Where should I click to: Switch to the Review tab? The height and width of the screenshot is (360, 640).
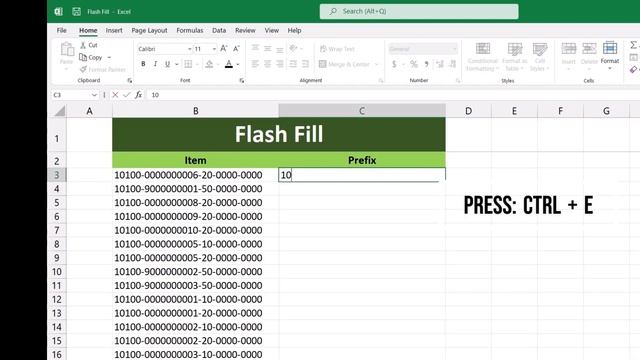click(245, 30)
